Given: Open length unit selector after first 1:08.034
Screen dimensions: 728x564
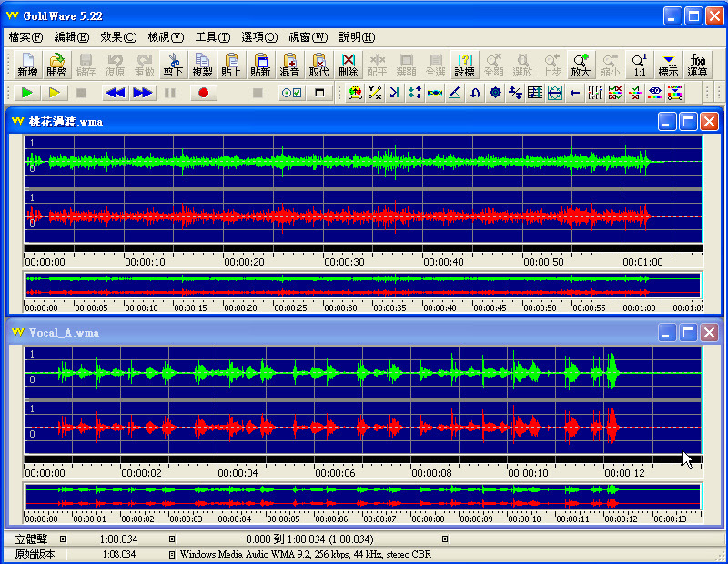Looking at the screenshot, I should coord(172,539).
